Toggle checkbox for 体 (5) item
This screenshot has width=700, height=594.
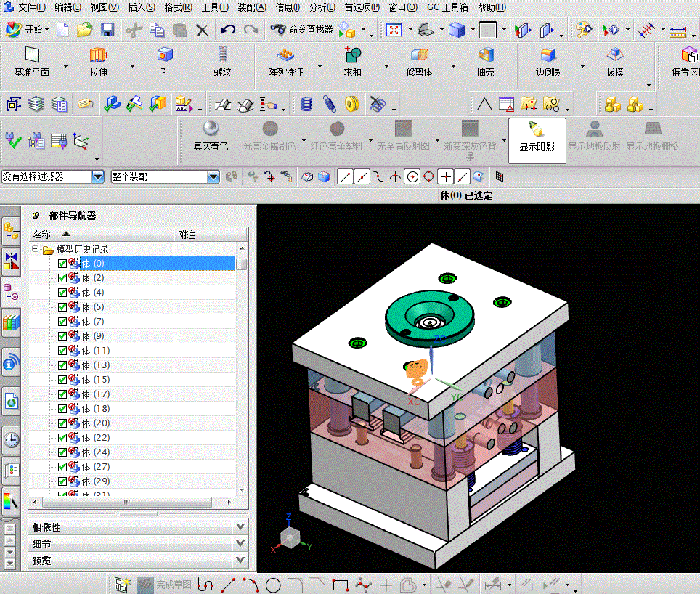pos(62,307)
